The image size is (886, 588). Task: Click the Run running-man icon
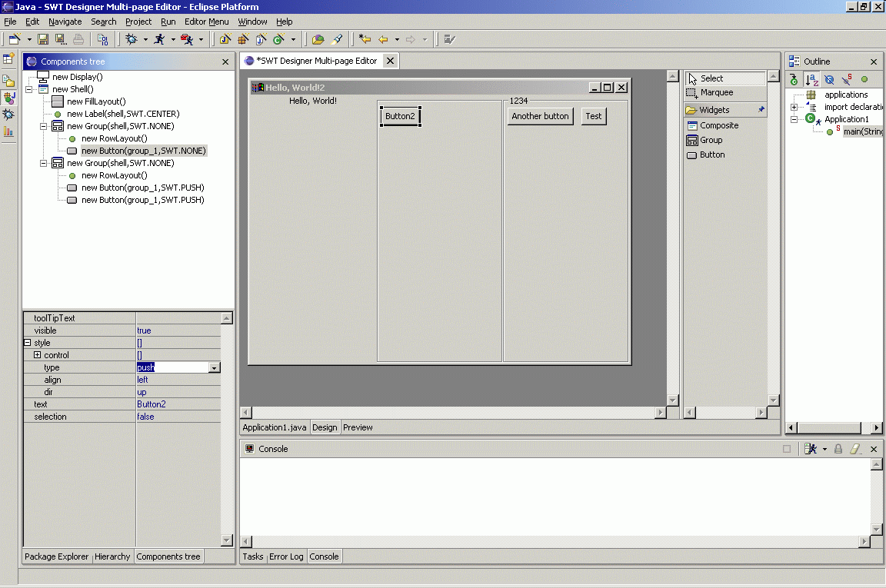[x=159, y=39]
